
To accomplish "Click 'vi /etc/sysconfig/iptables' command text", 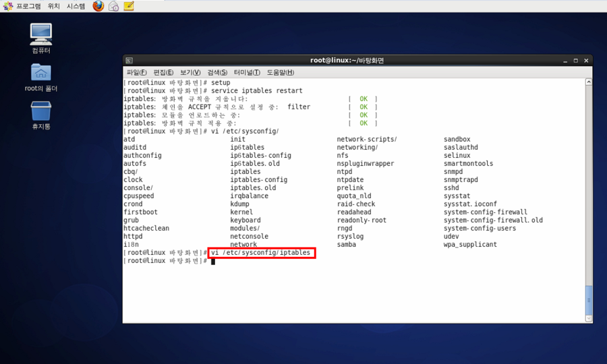I will coord(260,253).
